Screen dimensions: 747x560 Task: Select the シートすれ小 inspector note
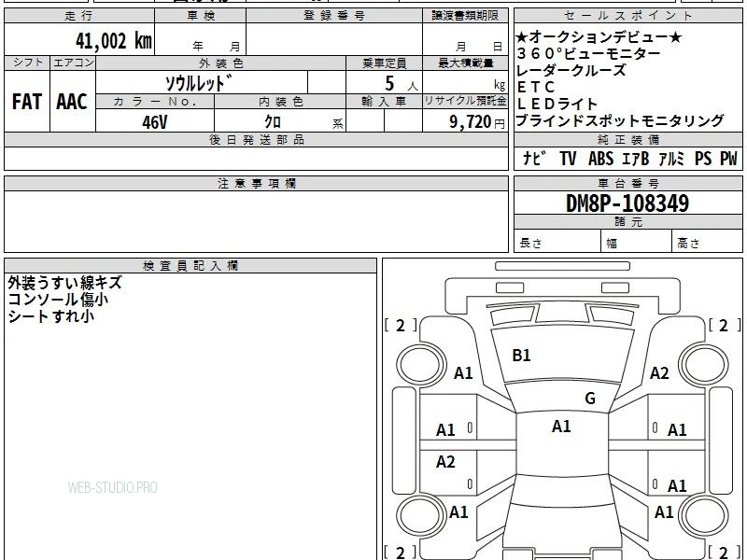pyautogui.click(x=51, y=316)
